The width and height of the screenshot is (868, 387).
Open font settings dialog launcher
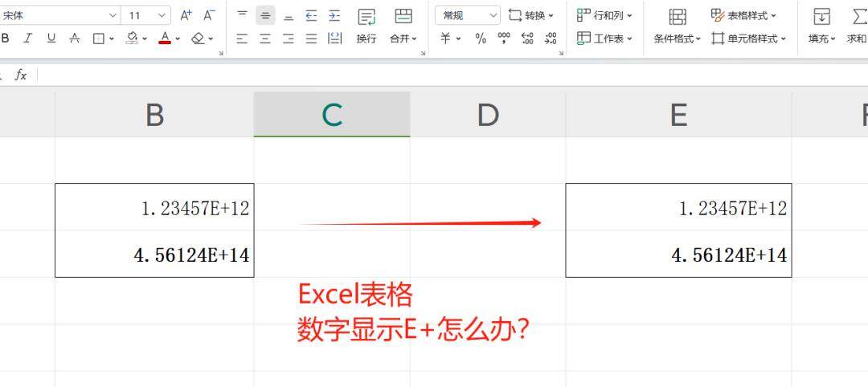click(221, 53)
